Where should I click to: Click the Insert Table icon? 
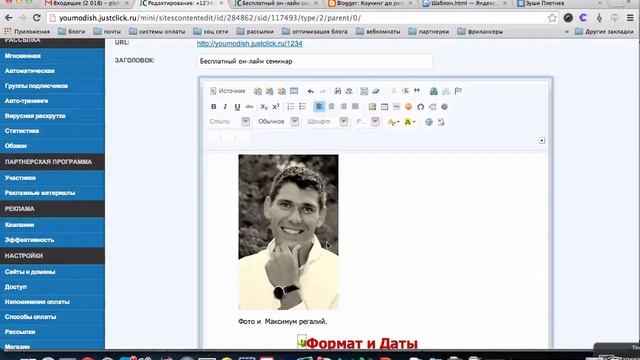384,107
